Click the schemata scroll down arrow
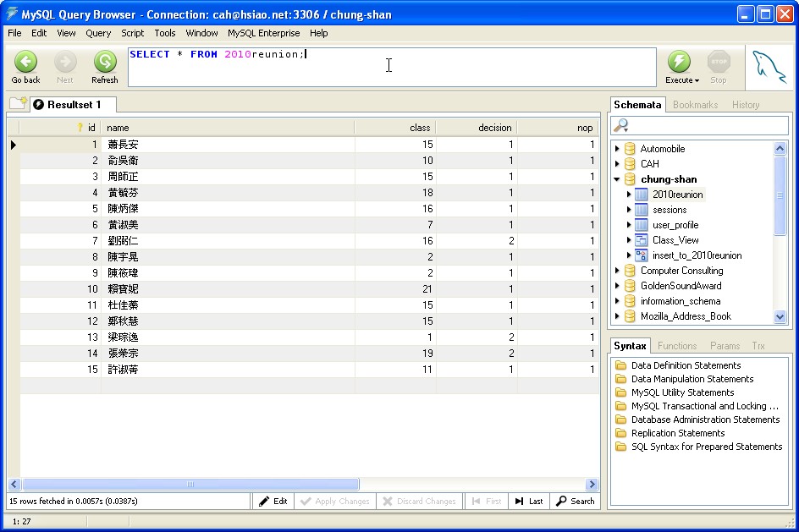Screen dimensions: 799x532 click(x=780, y=316)
